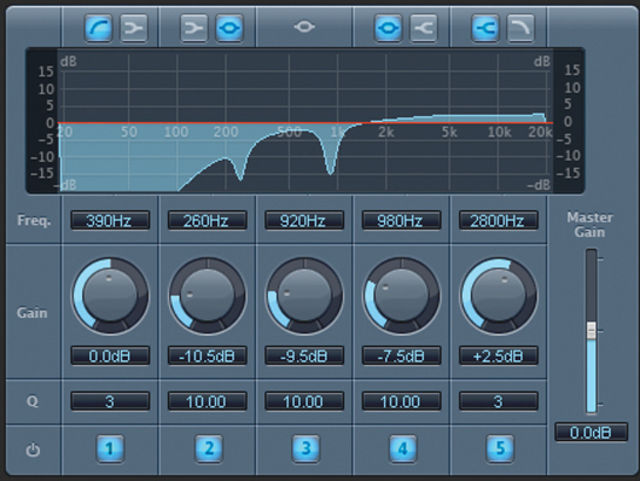The image size is (640, 481).
Task: Click the 390Hz frequency field
Action: point(110,220)
